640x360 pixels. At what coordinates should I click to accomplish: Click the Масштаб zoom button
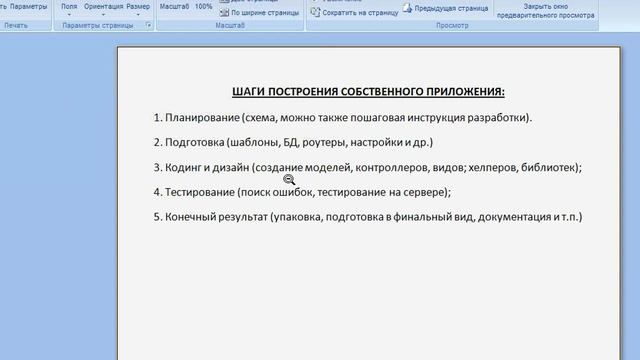(x=174, y=7)
